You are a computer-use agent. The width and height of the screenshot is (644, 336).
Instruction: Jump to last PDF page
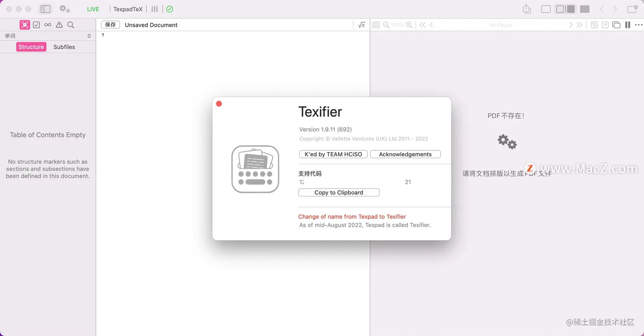(x=579, y=25)
